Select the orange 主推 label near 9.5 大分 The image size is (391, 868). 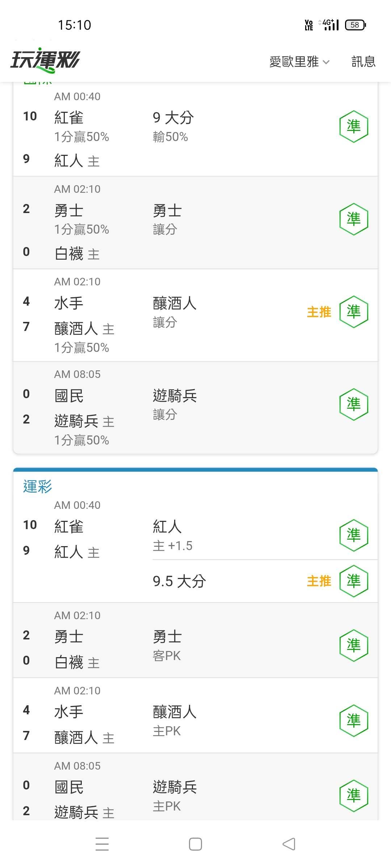(319, 581)
